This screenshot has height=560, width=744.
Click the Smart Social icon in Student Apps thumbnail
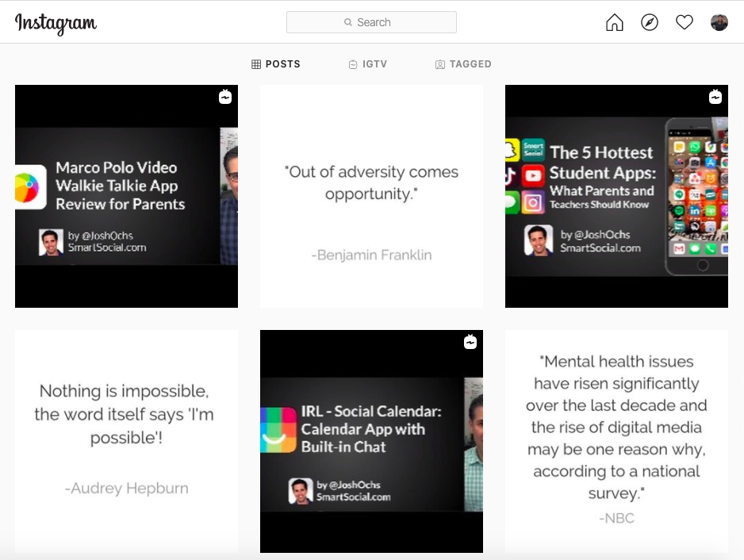point(533,149)
